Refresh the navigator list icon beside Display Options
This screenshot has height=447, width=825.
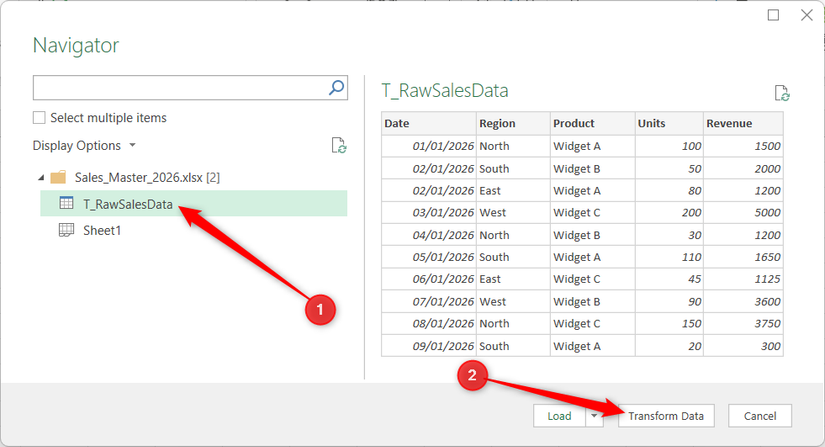click(x=339, y=145)
